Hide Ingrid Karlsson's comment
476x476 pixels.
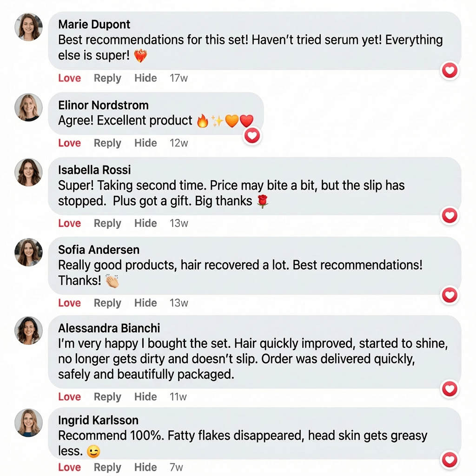145,467
